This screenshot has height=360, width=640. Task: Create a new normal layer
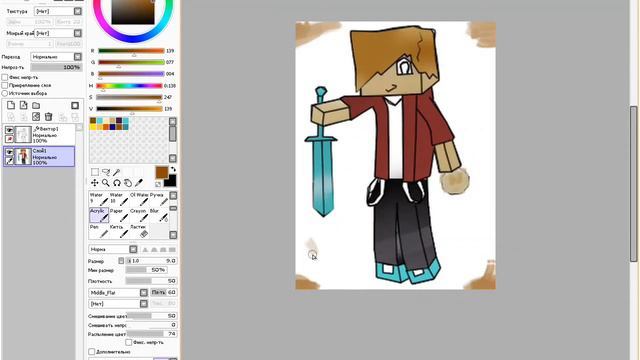tap(11, 105)
